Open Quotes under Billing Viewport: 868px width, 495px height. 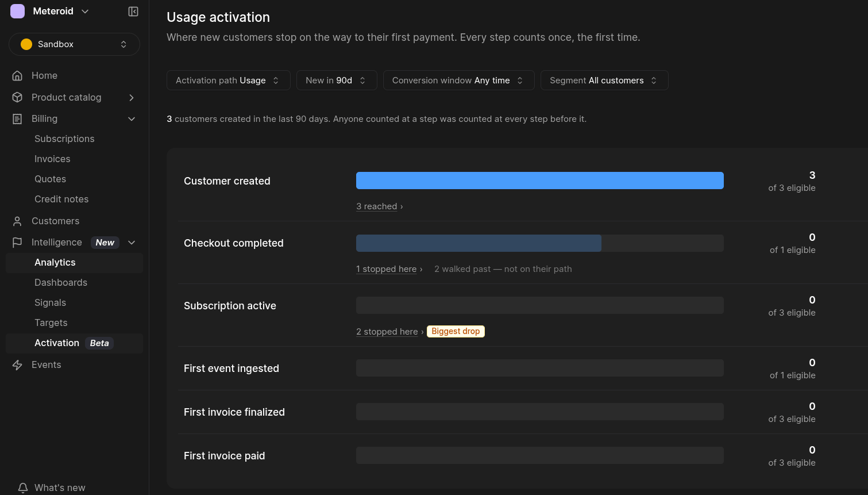(x=50, y=179)
